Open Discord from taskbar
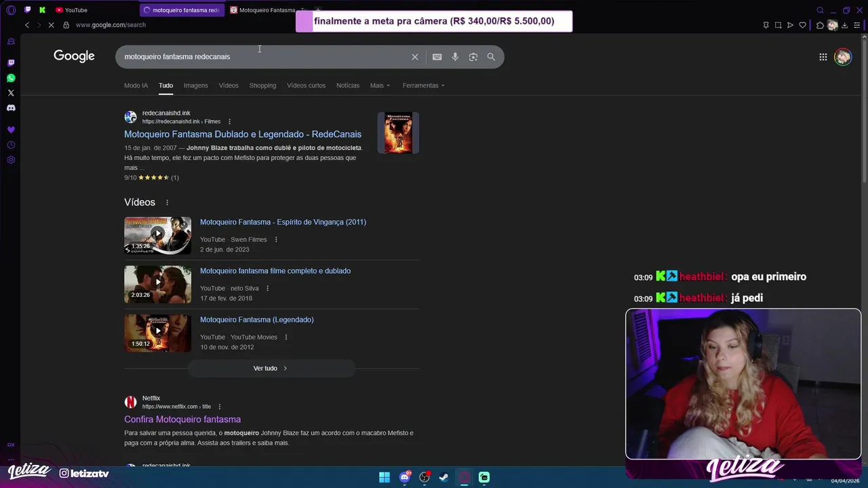 pos(405,477)
